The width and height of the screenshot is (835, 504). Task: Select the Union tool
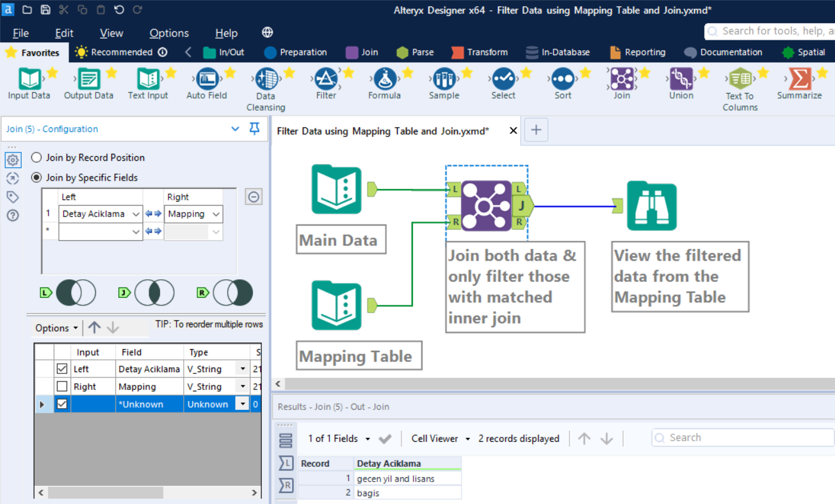(x=680, y=80)
